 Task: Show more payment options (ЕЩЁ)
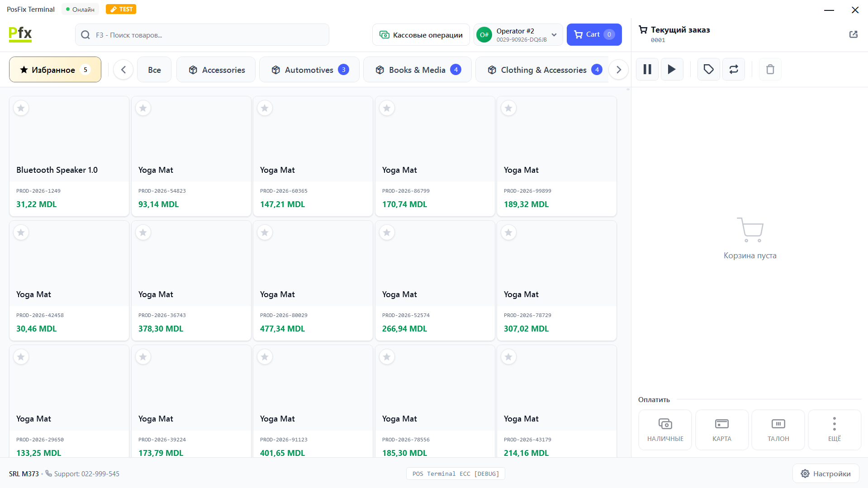click(834, 430)
